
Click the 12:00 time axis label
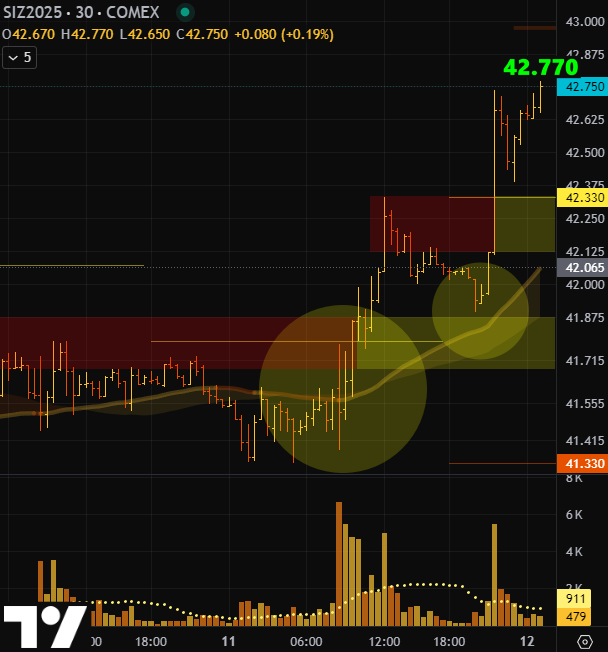(384, 642)
